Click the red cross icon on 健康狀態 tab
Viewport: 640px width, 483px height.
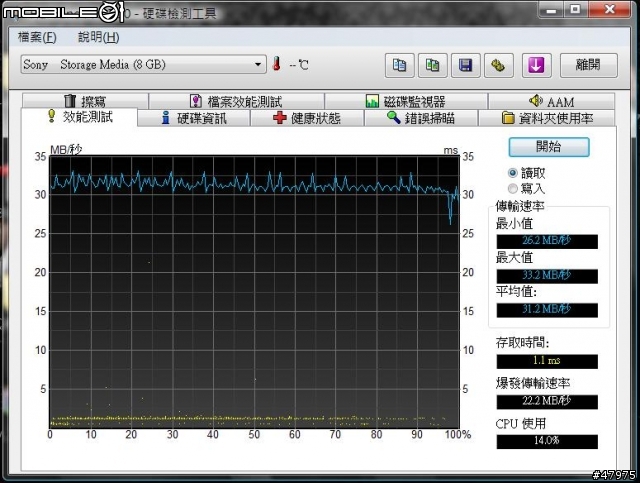point(280,118)
